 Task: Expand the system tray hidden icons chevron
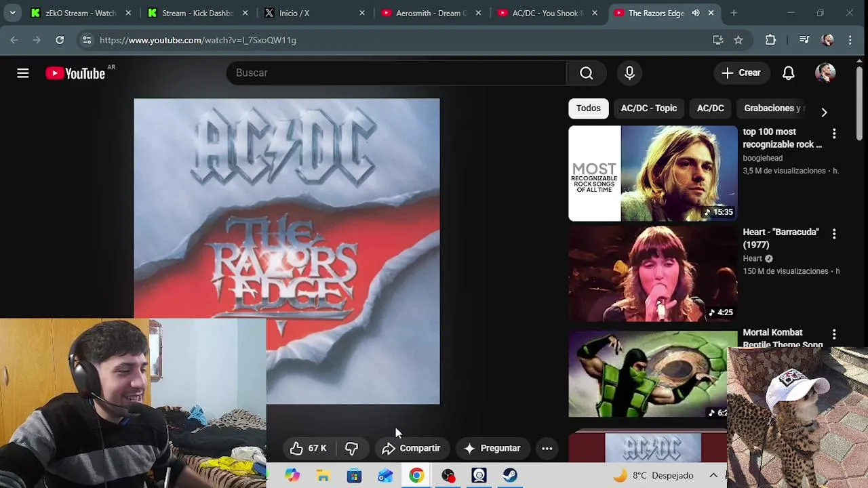click(x=713, y=476)
